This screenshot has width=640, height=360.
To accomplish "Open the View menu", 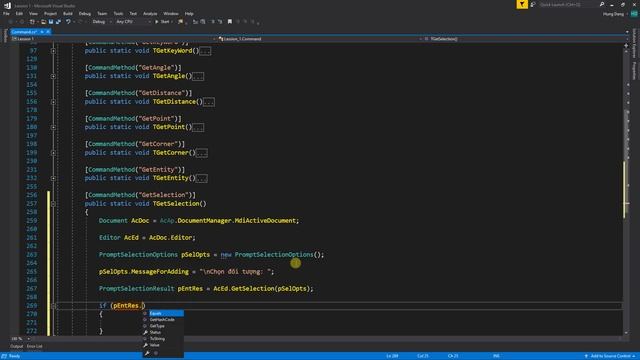I will (33, 13).
